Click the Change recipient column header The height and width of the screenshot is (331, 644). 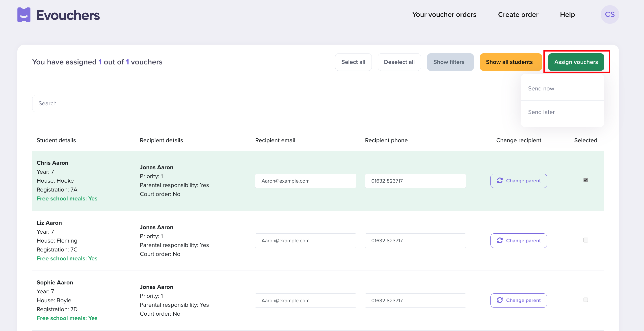[x=518, y=140]
